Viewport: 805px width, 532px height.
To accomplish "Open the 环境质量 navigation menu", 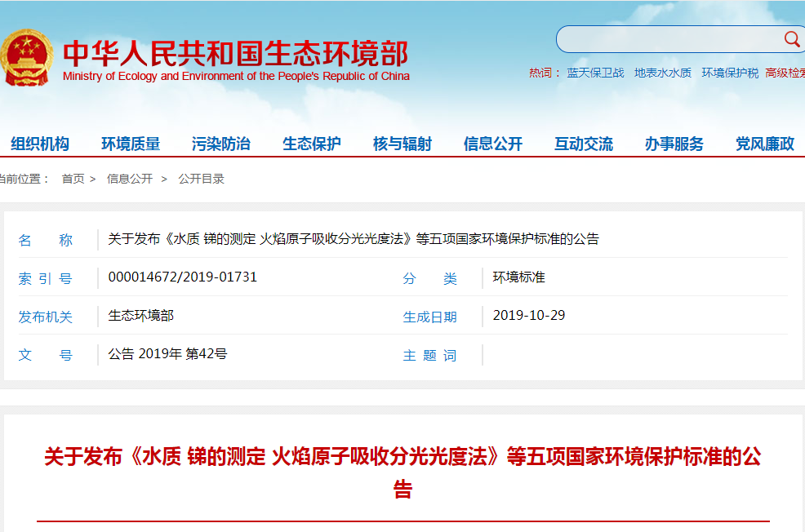I will click(131, 144).
